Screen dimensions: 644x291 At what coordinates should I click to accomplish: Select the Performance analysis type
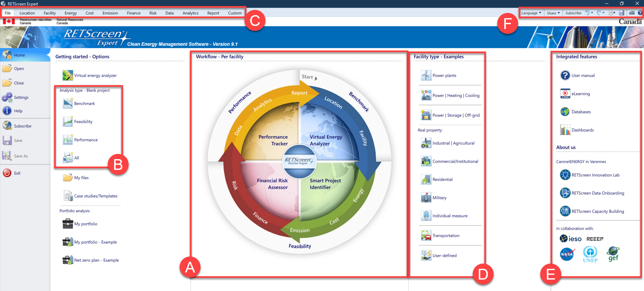[x=80, y=140]
